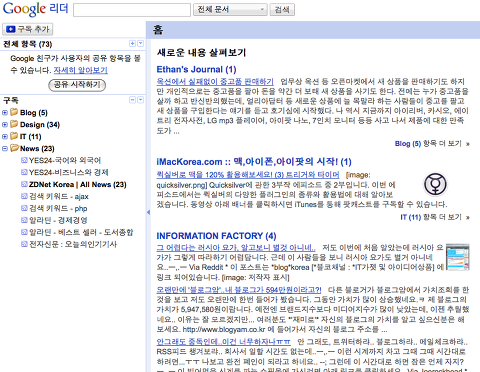Open the dropdown arrow beside 구독 header
Image resolution: width=480 pixels, height=372 pixels.
pos(140,100)
